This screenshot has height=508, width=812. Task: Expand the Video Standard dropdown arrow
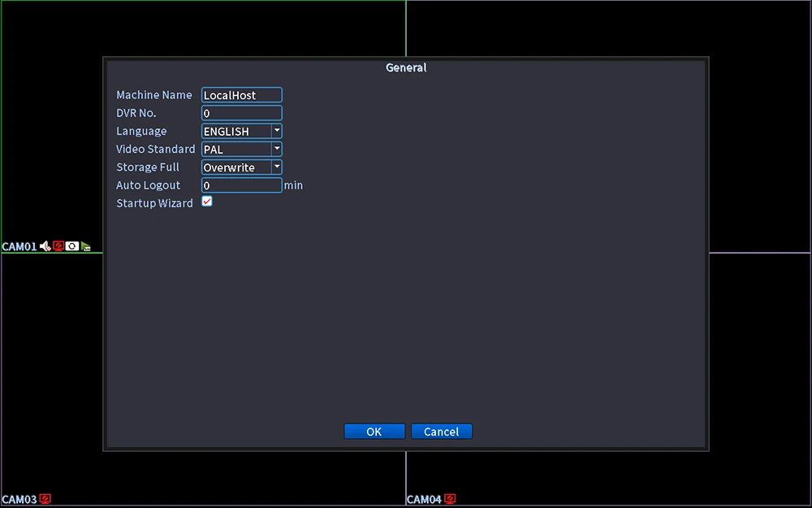[277, 149]
